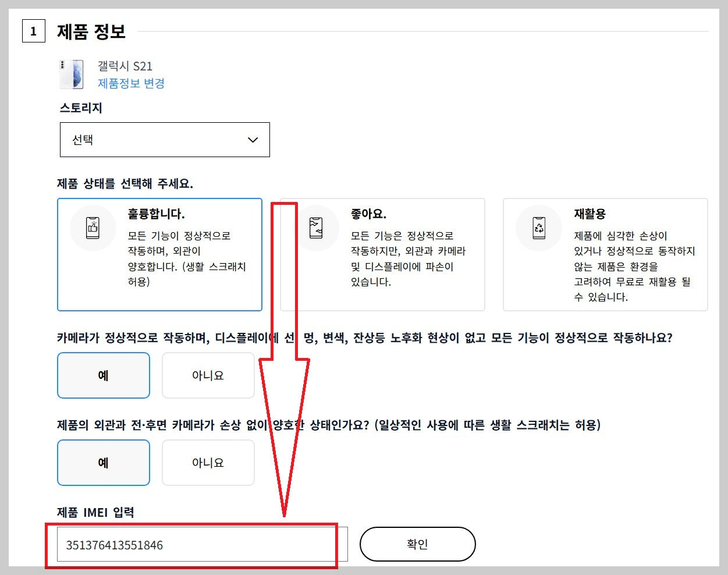
Task: Choose 아니요 for the camera and display question
Action: (208, 375)
